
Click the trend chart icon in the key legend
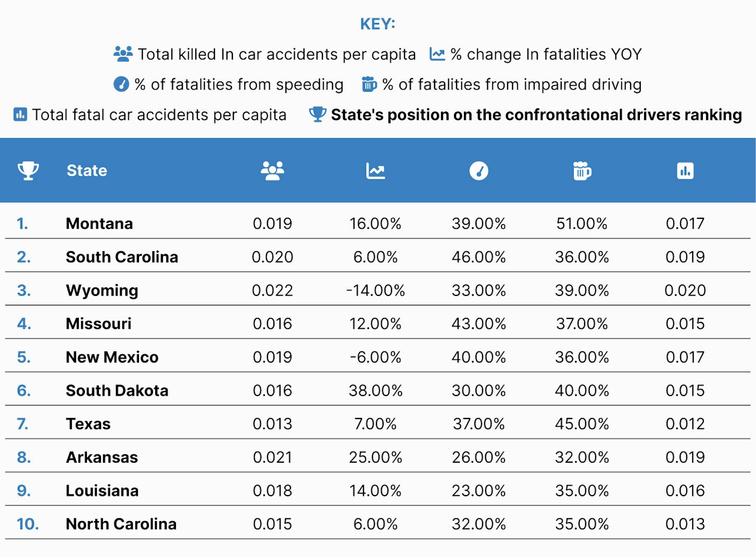pyautogui.click(x=437, y=54)
